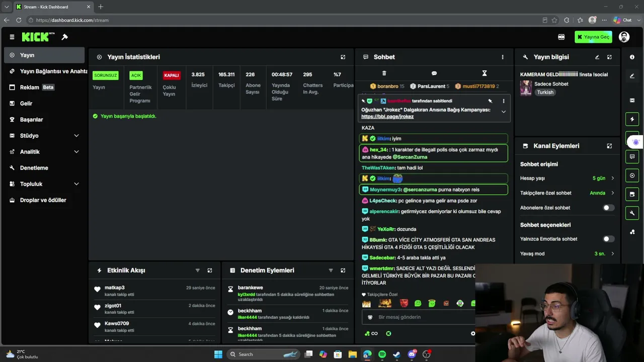Reload the page in the browser
The image size is (644, 362).
click(x=19, y=20)
